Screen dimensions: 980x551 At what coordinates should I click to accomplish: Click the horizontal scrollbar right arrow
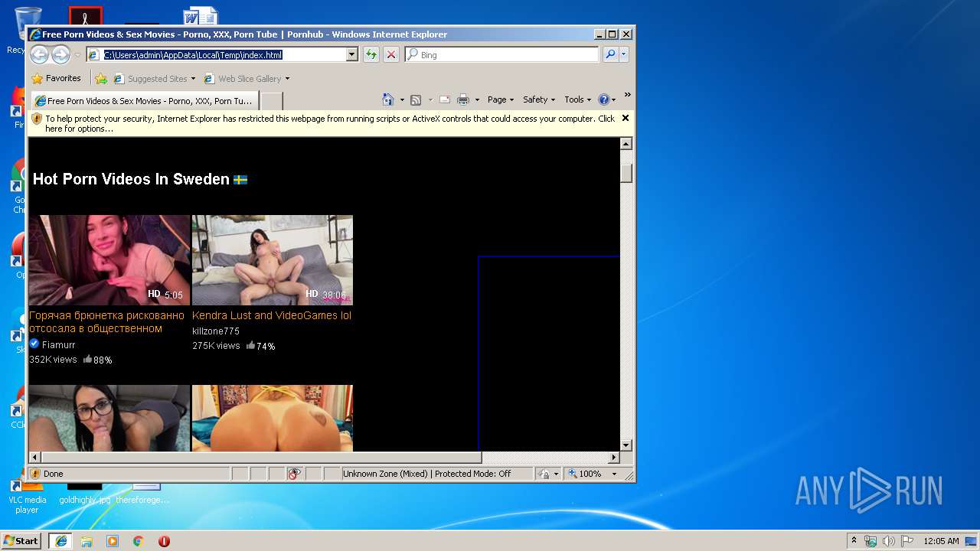click(x=613, y=458)
